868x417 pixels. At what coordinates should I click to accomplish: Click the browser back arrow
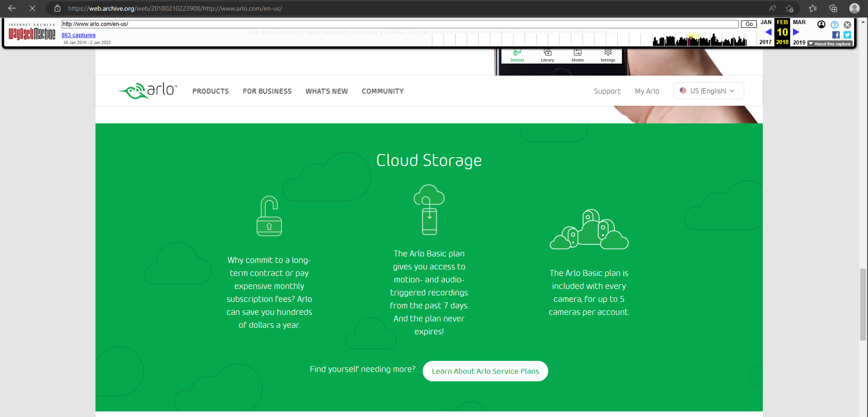coord(12,8)
